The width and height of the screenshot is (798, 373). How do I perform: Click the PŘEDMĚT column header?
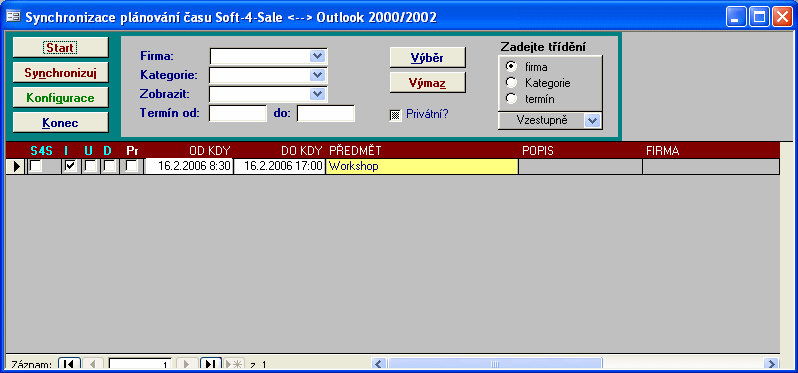pos(355,151)
